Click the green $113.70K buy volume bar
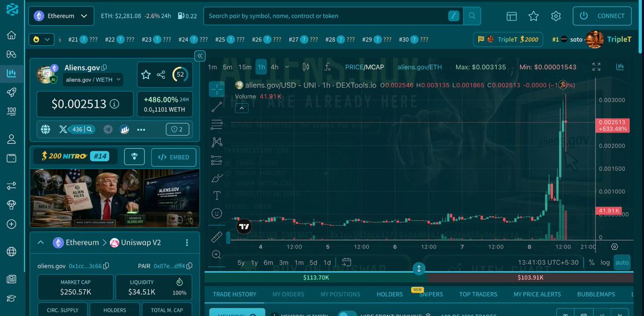 (x=316, y=278)
